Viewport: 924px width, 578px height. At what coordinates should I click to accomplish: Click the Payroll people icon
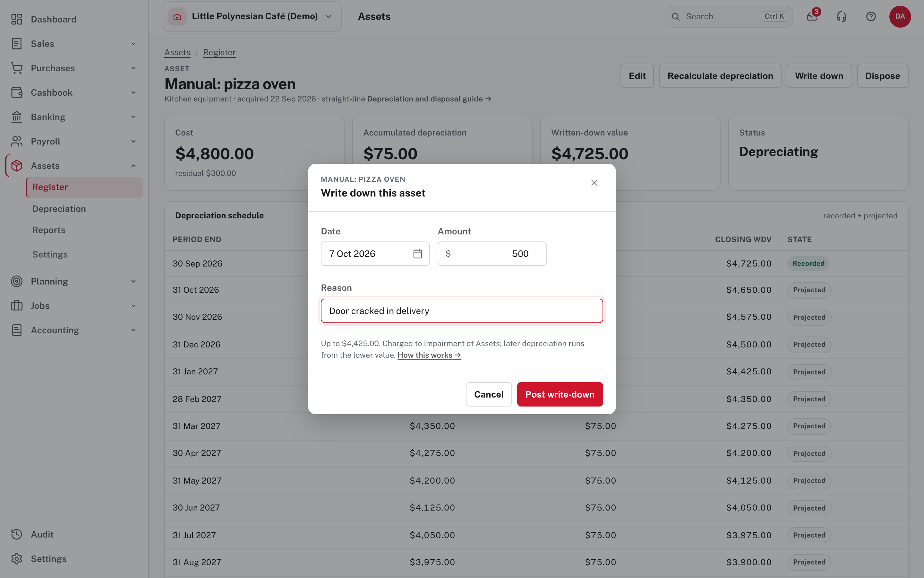[x=16, y=141]
